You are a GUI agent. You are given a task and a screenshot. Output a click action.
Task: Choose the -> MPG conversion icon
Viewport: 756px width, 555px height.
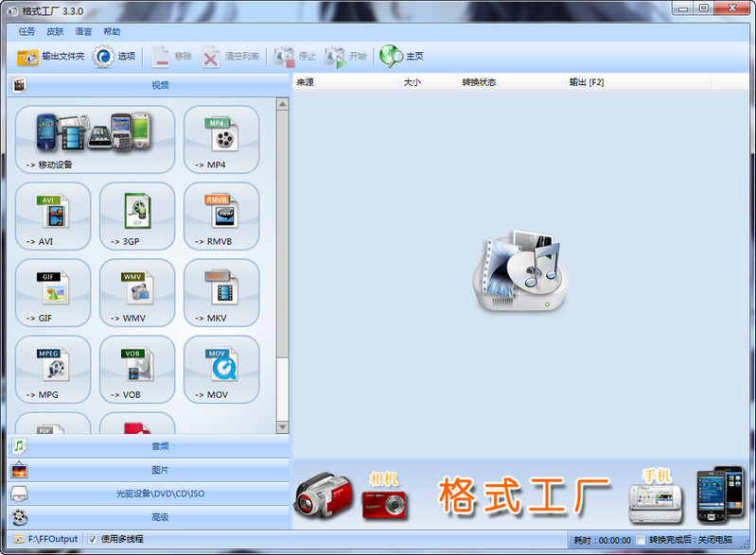tap(53, 370)
